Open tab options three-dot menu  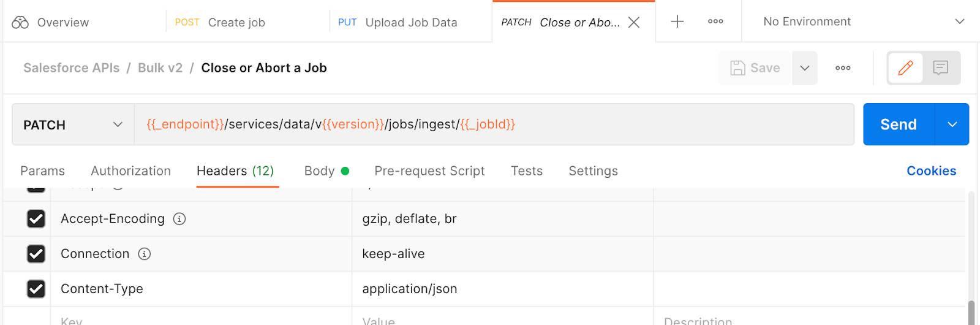click(715, 21)
